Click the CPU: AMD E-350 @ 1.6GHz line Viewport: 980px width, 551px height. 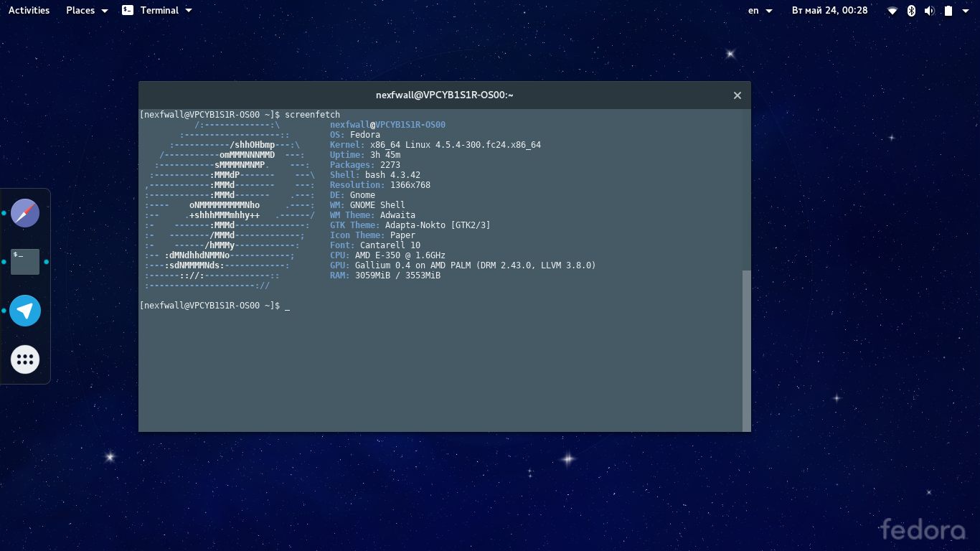click(x=387, y=255)
